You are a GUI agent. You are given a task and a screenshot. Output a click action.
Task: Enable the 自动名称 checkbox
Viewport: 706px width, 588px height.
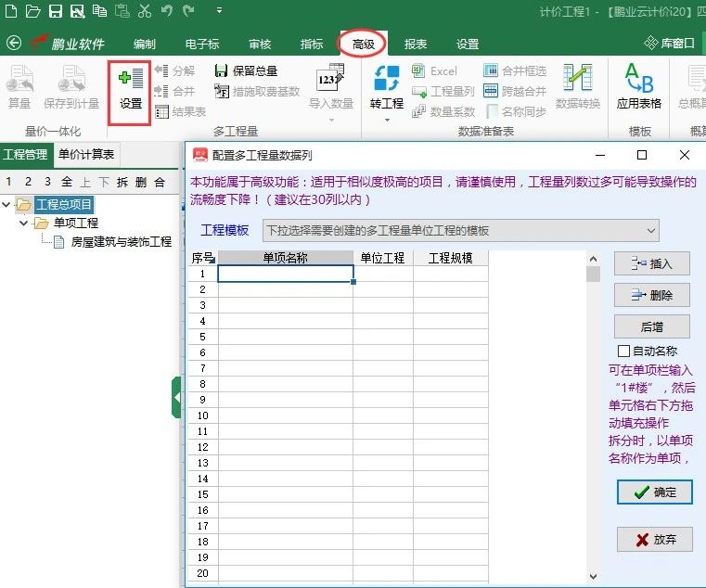click(624, 351)
